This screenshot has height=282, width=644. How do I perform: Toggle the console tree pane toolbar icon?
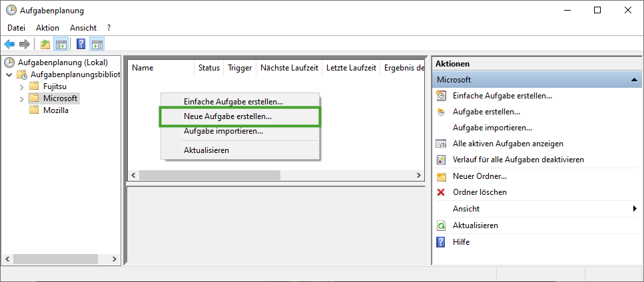[61, 45]
